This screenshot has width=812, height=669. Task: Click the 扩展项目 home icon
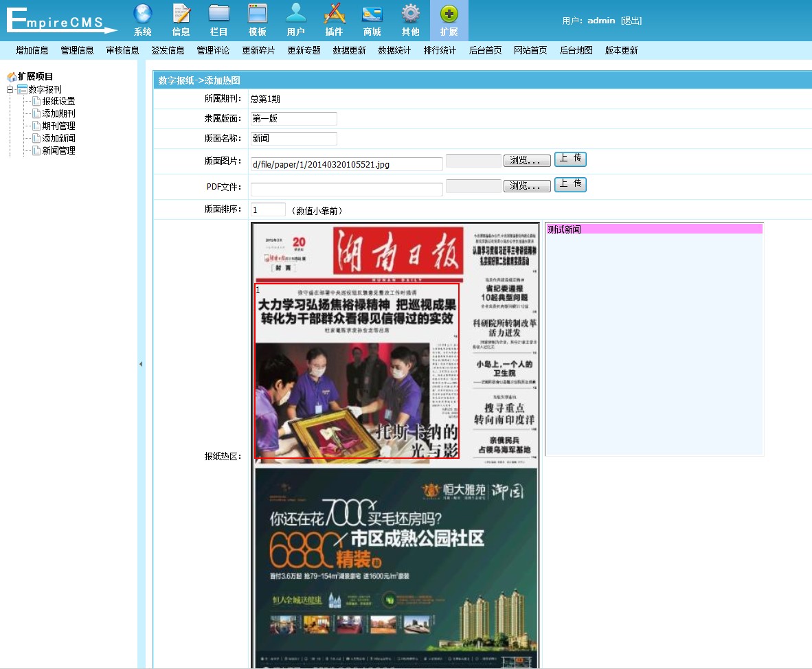(12, 77)
